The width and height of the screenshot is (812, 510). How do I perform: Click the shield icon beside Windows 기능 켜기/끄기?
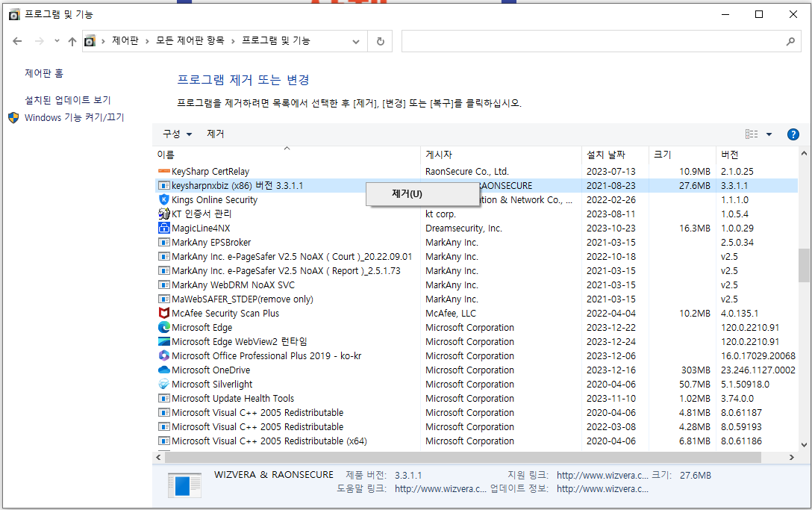(x=13, y=117)
